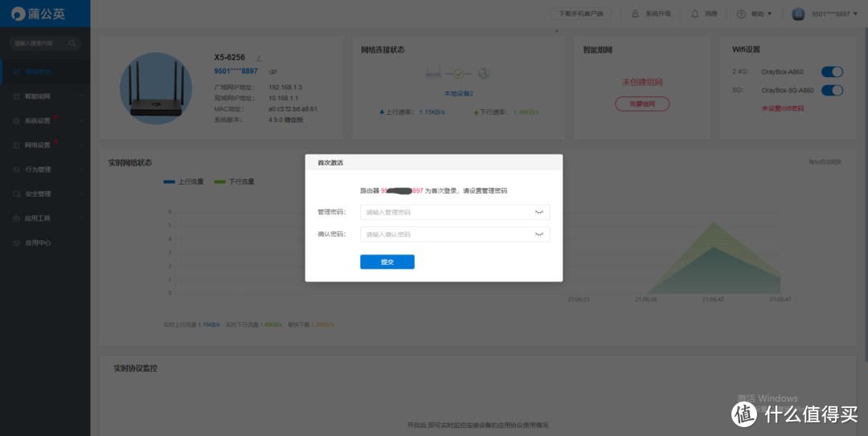Screen dimensions: 868x436
Task: Focus the 管理密码 input field
Action: tap(455, 212)
